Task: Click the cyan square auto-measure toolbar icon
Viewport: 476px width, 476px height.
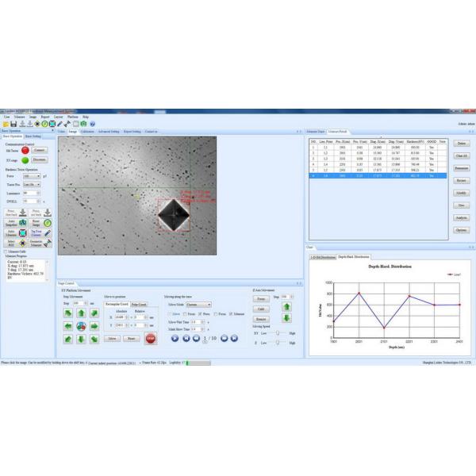Action: click(52, 124)
